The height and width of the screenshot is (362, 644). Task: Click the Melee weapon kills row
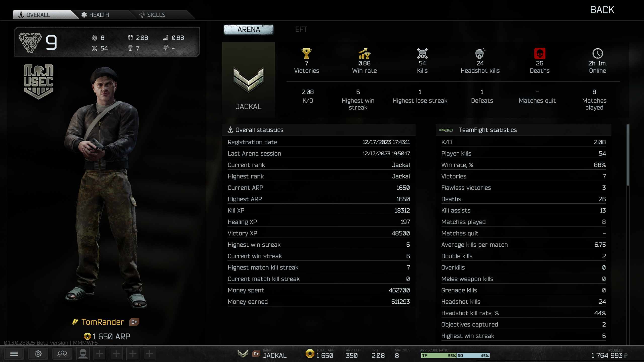[x=524, y=279]
